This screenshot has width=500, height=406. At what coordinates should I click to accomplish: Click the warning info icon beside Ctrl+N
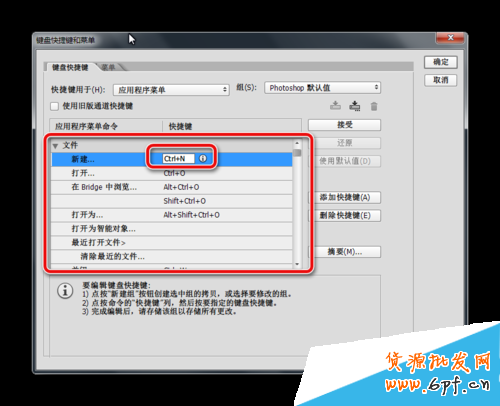[203, 159]
